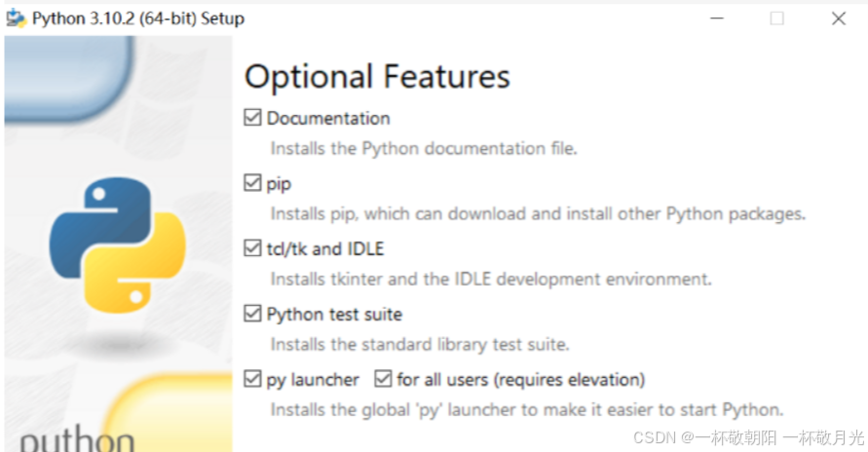Uncheck the for all users checkbox
This screenshot has height=452, width=868.
pyautogui.click(x=383, y=379)
